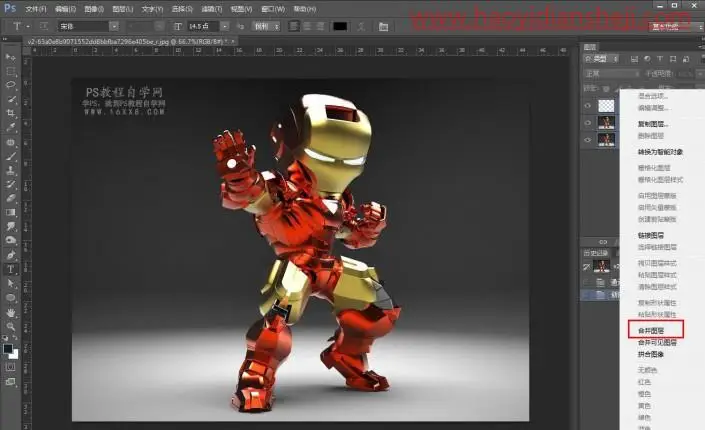Select the Crop tool

click(10, 113)
